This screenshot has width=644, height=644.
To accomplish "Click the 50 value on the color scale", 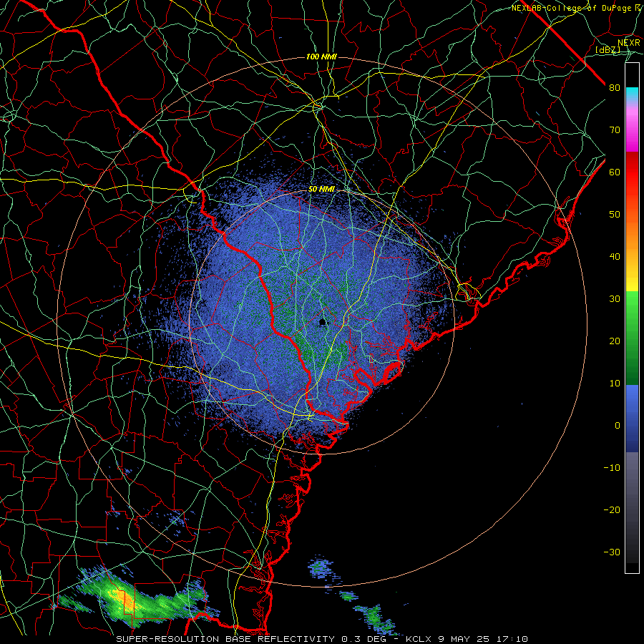I will coord(615,215).
